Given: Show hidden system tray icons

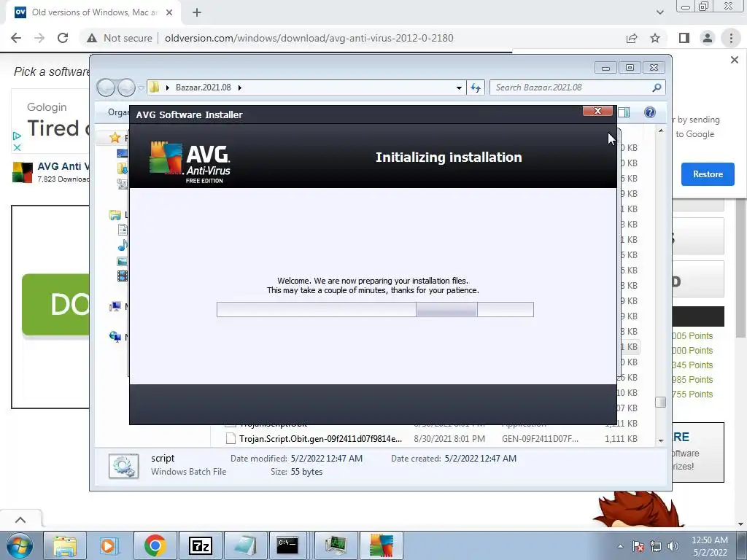Looking at the screenshot, I should (x=620, y=546).
